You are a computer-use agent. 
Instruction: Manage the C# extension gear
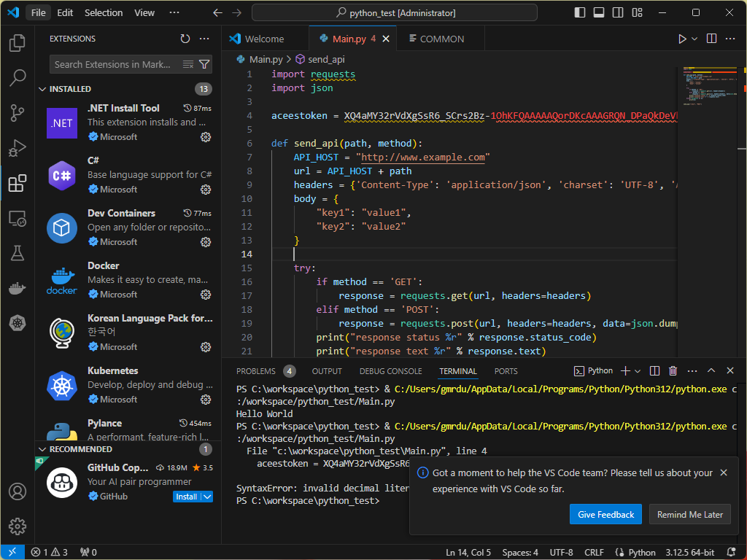206,190
